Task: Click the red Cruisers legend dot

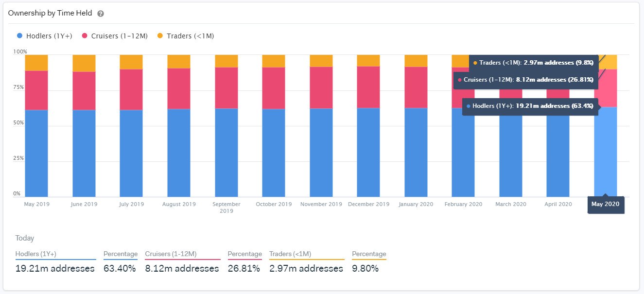Action: click(x=85, y=36)
